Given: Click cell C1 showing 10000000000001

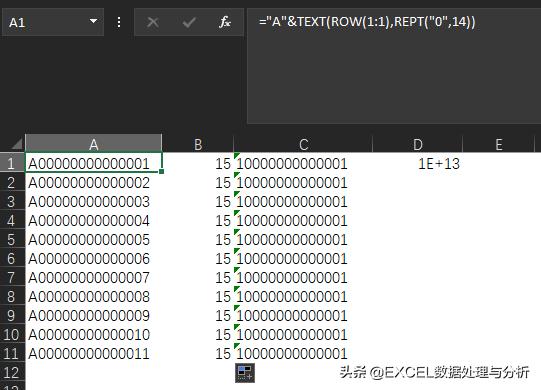Looking at the screenshot, I should pos(303,163).
